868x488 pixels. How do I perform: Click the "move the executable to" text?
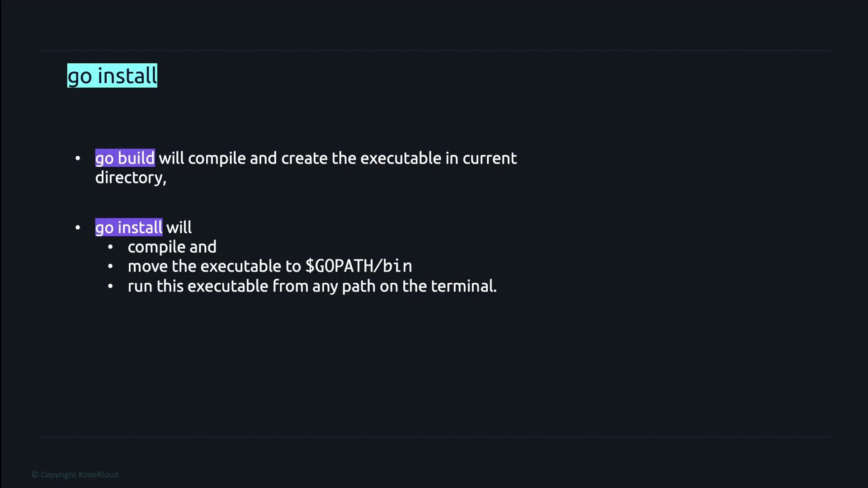click(x=214, y=266)
